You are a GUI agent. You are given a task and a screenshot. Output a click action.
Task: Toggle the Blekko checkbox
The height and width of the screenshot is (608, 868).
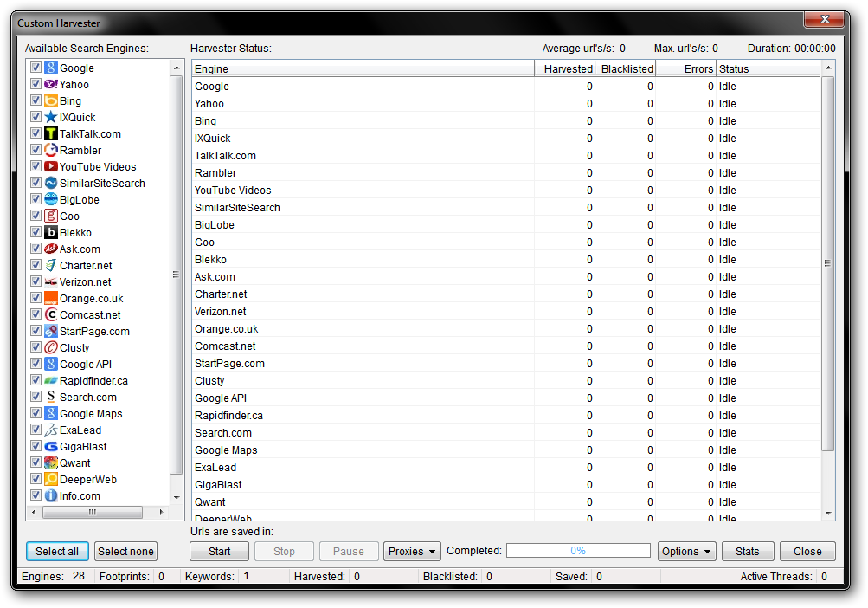(x=36, y=232)
